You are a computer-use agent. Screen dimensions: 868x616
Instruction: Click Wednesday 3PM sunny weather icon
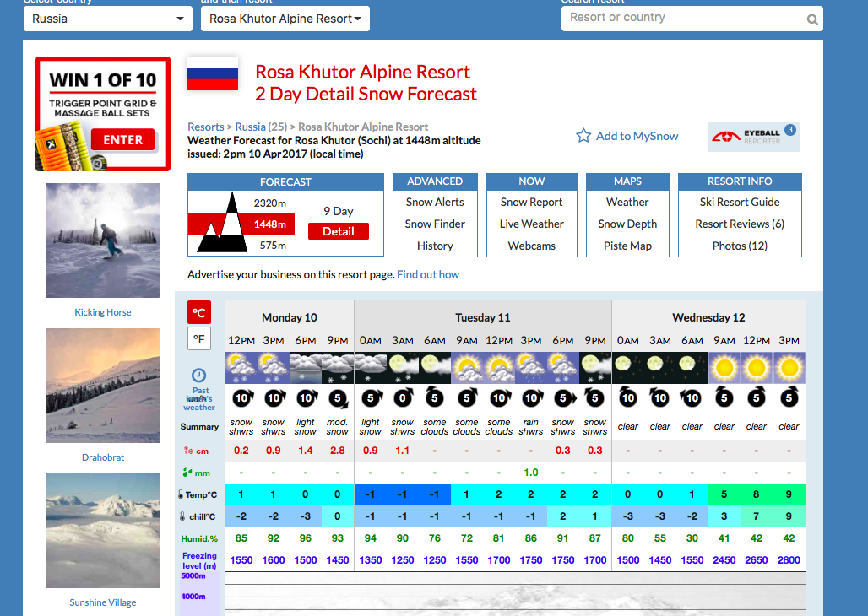789,368
